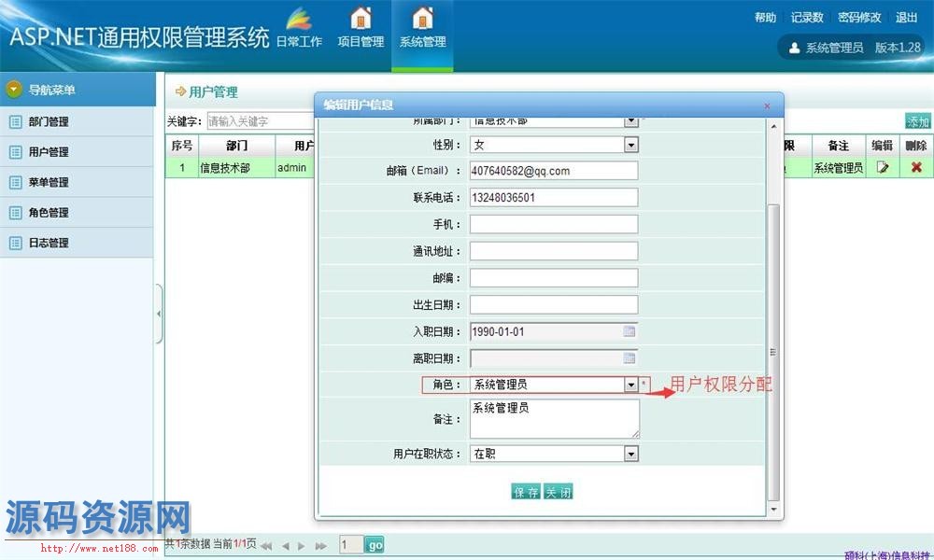Image resolution: width=934 pixels, height=560 pixels.
Task: Click the go page button
Action: tap(375, 545)
